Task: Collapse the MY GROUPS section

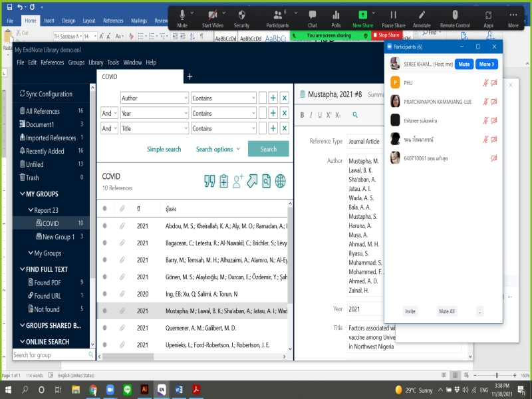Action: click(x=22, y=194)
